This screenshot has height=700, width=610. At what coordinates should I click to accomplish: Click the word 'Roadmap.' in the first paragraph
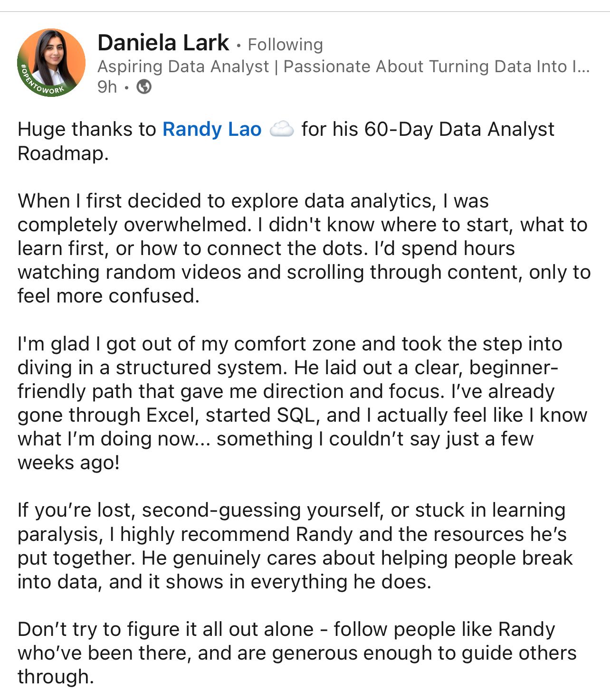[63, 153]
